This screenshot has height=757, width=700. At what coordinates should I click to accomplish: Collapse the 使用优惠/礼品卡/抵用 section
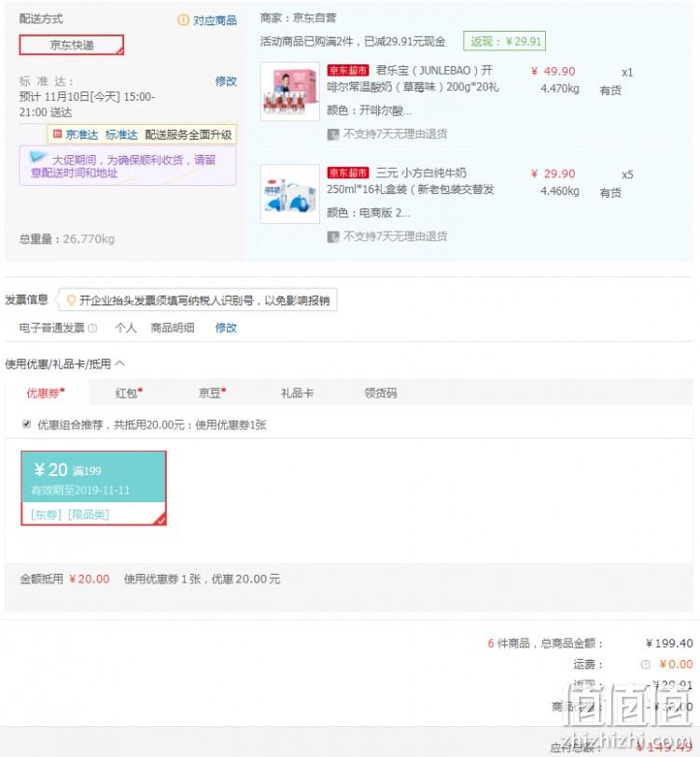point(120,363)
